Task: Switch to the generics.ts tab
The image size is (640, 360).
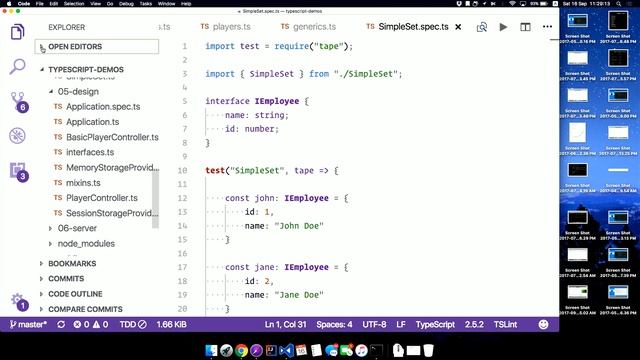Action: [x=308, y=27]
